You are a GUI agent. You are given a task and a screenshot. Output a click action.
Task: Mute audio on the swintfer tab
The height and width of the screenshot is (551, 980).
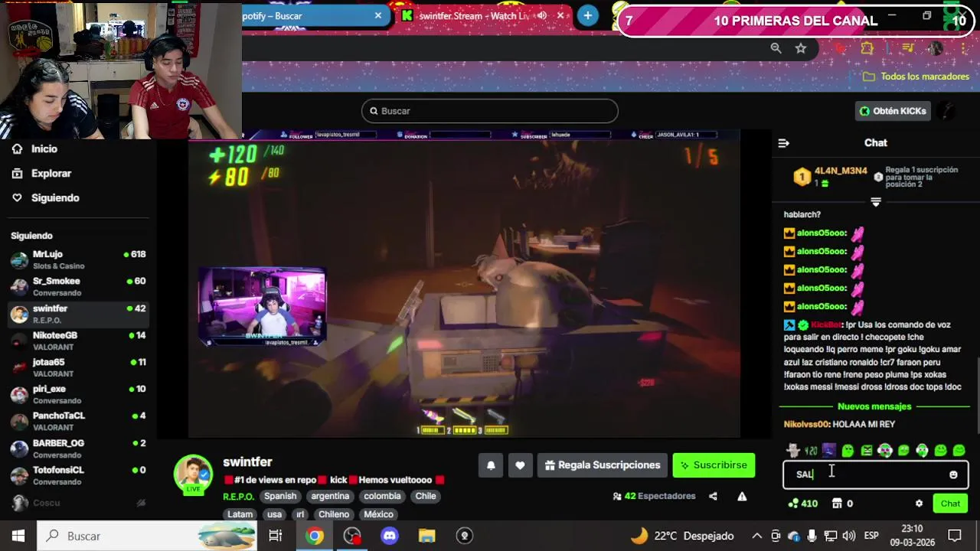click(542, 15)
